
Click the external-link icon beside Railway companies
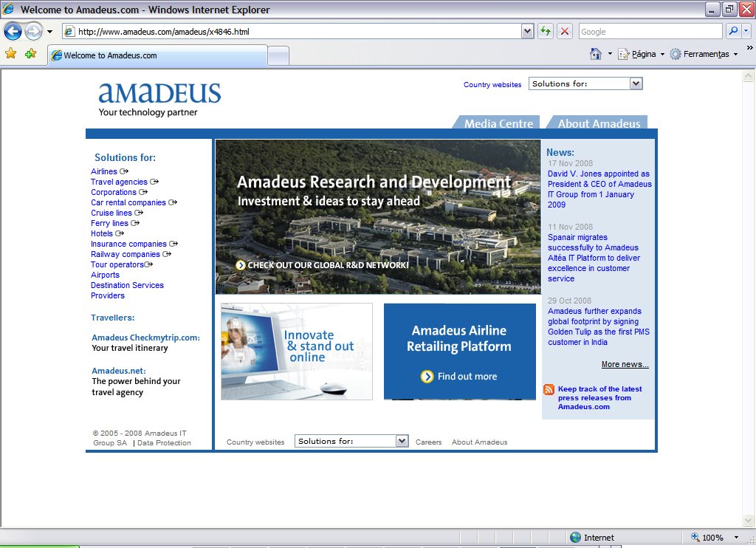[x=167, y=254]
